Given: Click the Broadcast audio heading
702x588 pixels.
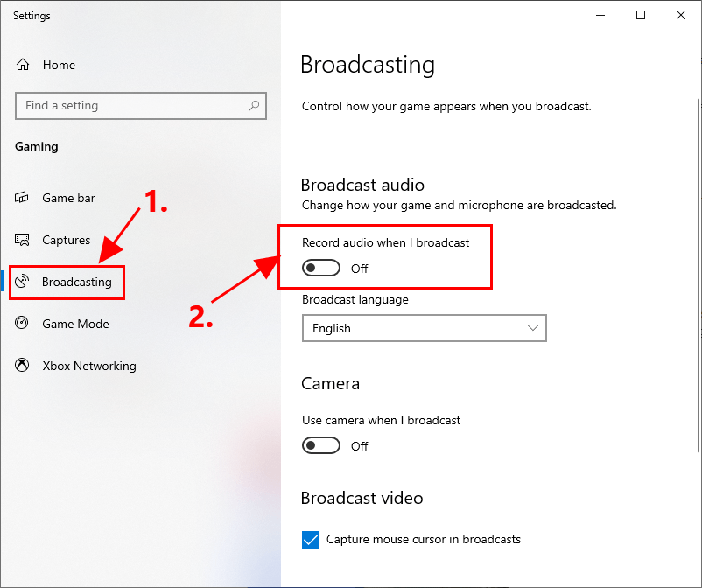Looking at the screenshot, I should point(362,185).
